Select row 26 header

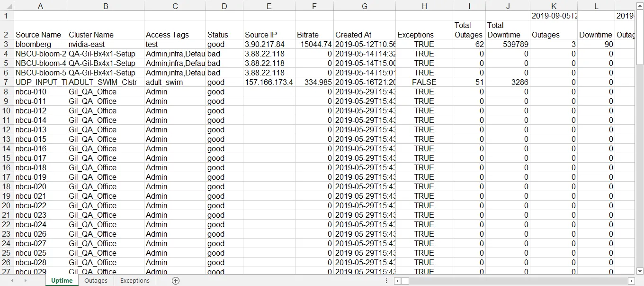tap(7, 262)
